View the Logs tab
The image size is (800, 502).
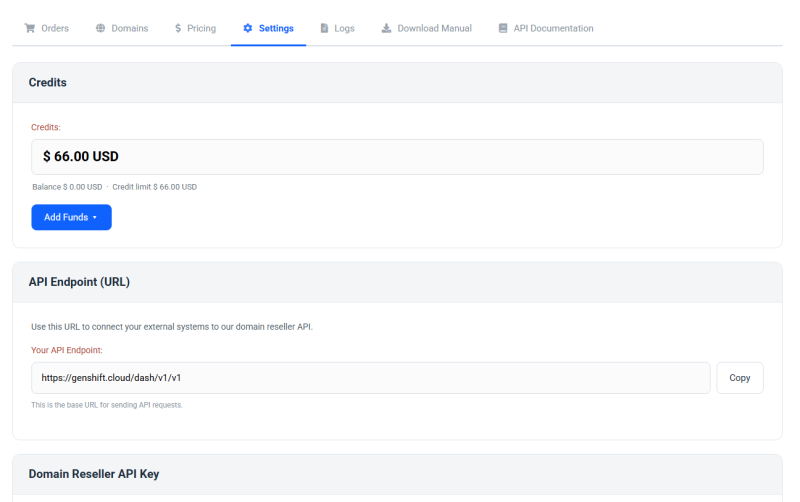(337, 28)
